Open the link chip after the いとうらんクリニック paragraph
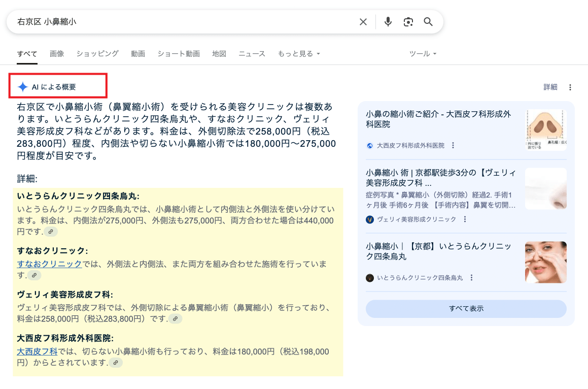 click(x=51, y=232)
